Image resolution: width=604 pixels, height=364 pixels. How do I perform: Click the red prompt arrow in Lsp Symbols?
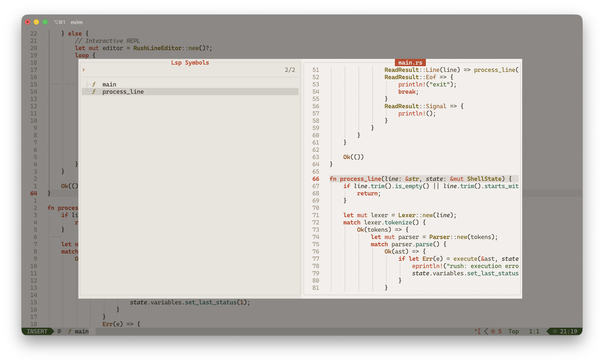84,70
